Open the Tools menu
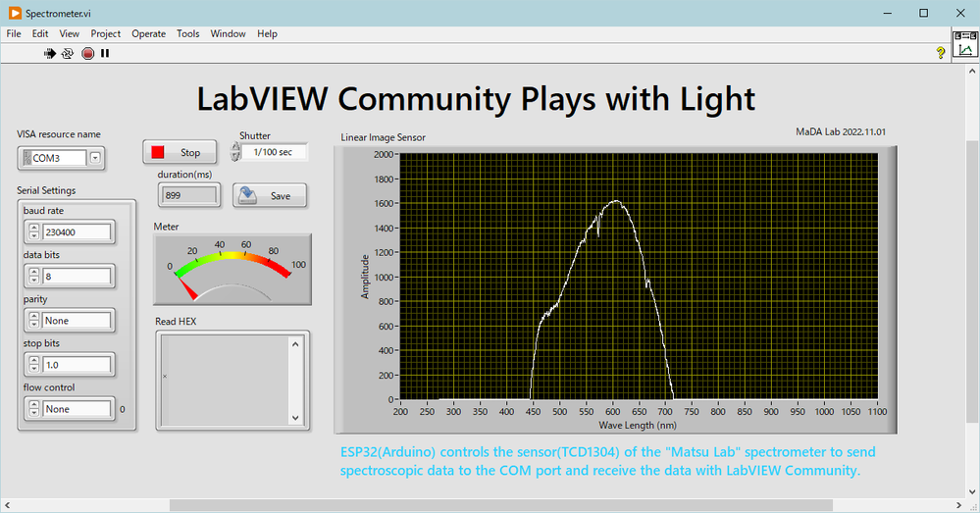This screenshot has height=513, width=980. click(x=187, y=33)
